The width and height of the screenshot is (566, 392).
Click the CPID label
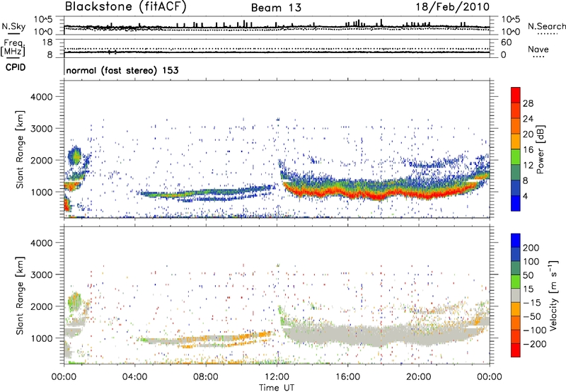click(x=16, y=67)
